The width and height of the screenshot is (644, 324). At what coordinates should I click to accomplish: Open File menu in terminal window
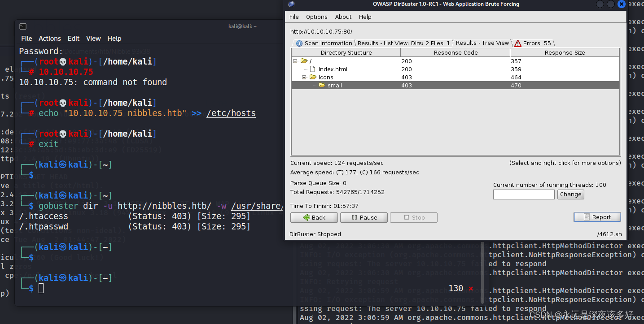[27, 39]
